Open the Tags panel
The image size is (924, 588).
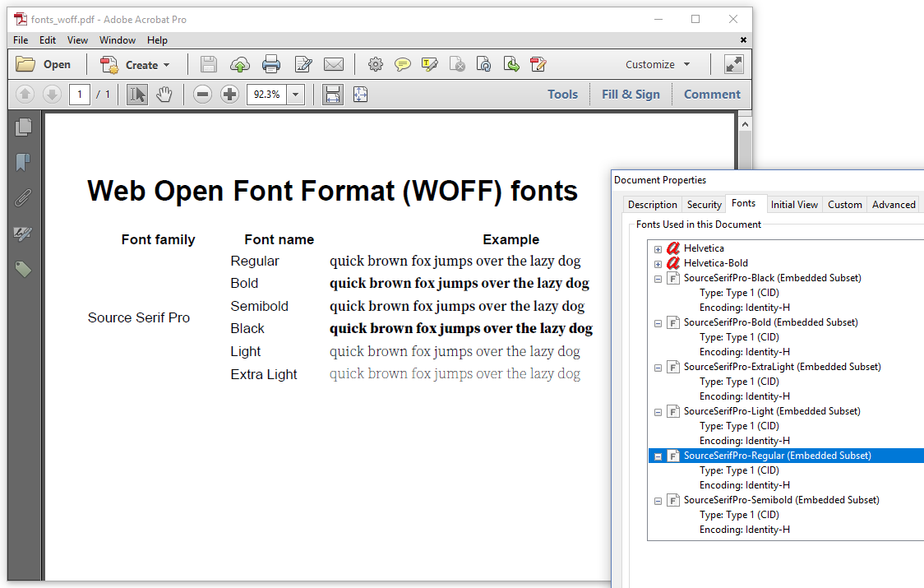[23, 270]
